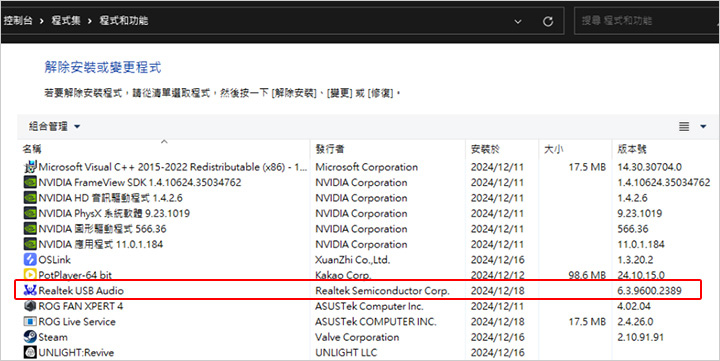Change the list view layout icon
720x361 pixels.
(684, 126)
